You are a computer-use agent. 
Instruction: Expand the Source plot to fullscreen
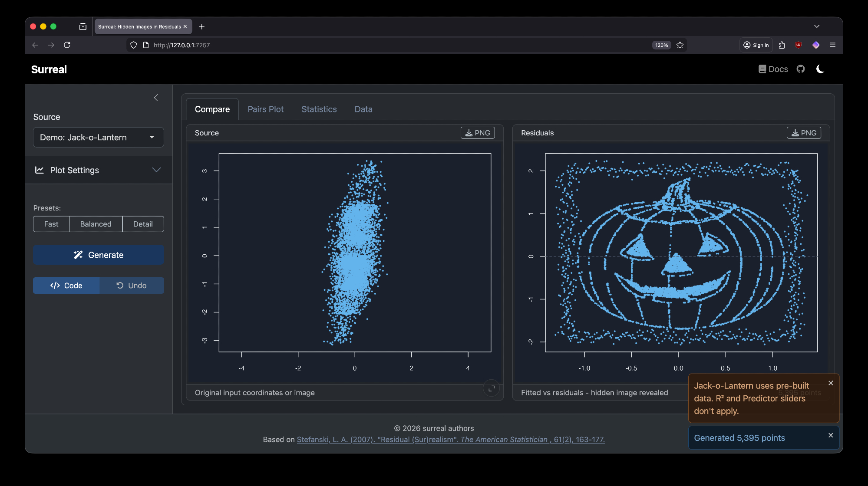click(x=491, y=388)
